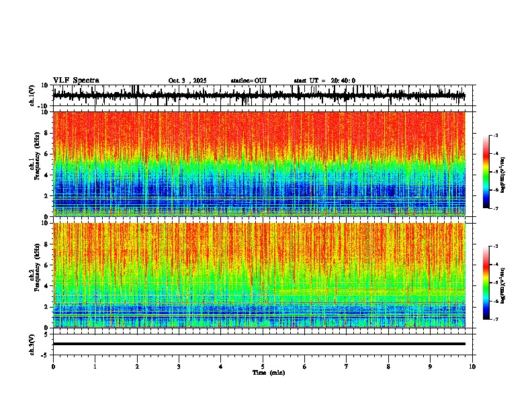Click time axis tick label "5"
This screenshot has height=411, width=532.
tap(263, 367)
